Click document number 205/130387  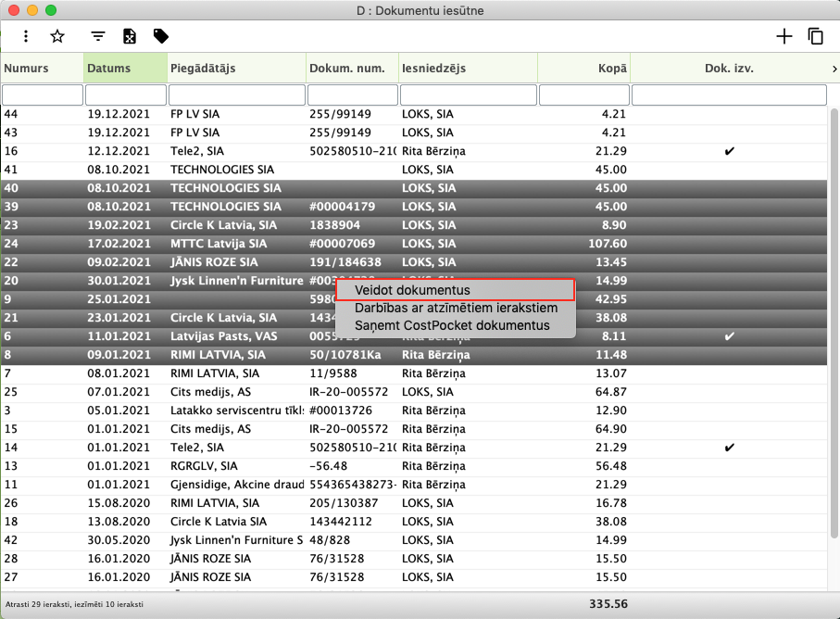(344, 503)
